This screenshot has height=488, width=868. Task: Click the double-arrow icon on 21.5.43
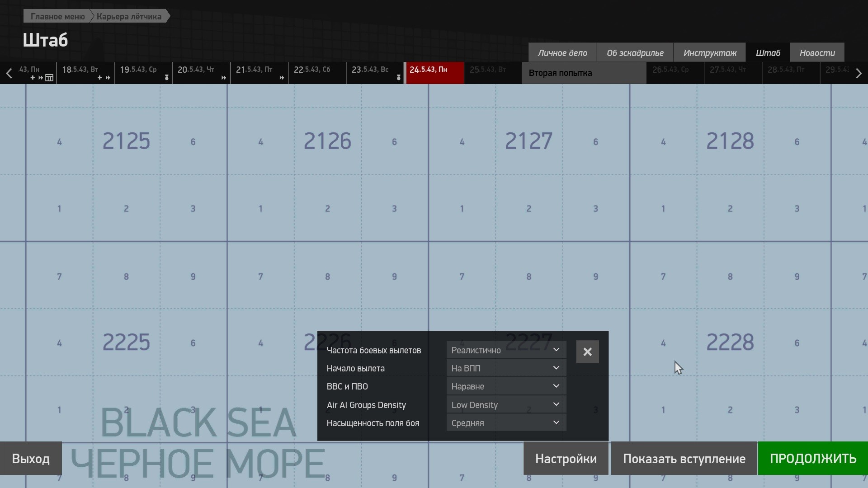click(x=282, y=78)
